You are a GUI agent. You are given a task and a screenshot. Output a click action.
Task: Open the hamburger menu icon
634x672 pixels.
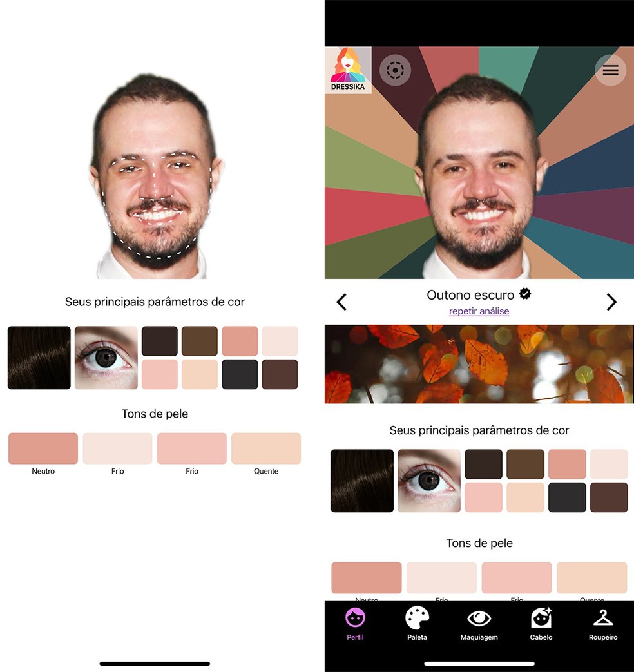click(x=610, y=70)
